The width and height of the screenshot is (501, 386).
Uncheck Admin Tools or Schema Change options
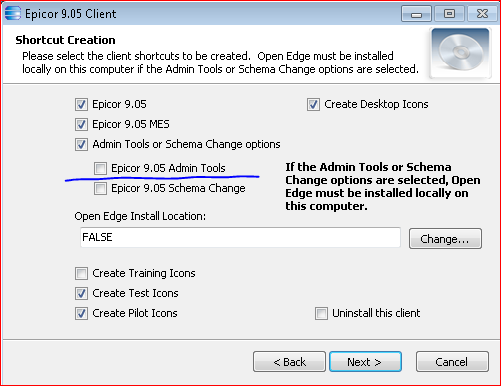(x=81, y=144)
